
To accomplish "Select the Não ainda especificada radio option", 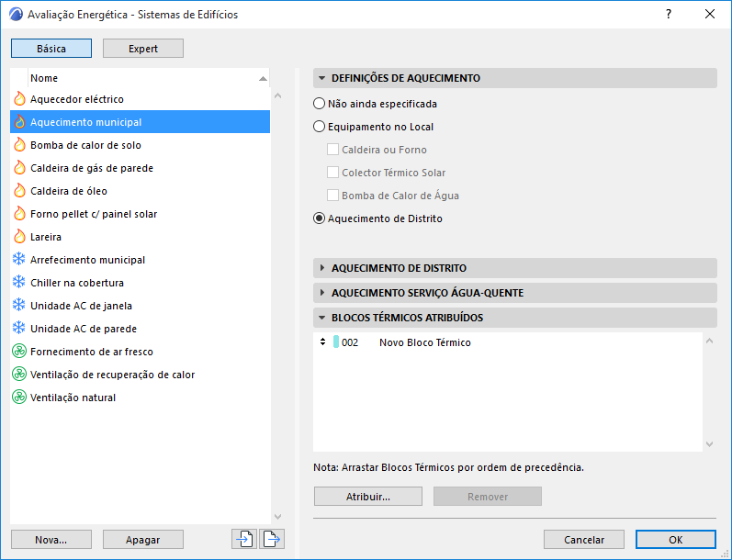I will 319,104.
